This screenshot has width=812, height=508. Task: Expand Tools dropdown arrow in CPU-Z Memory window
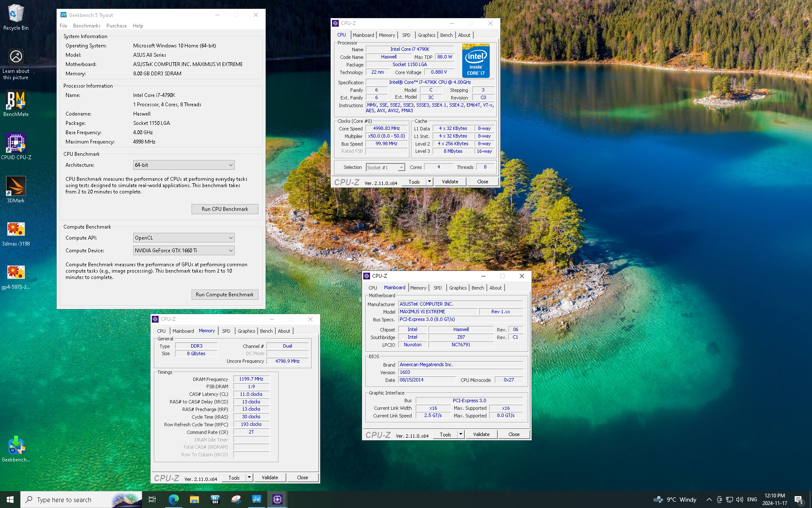click(x=249, y=478)
